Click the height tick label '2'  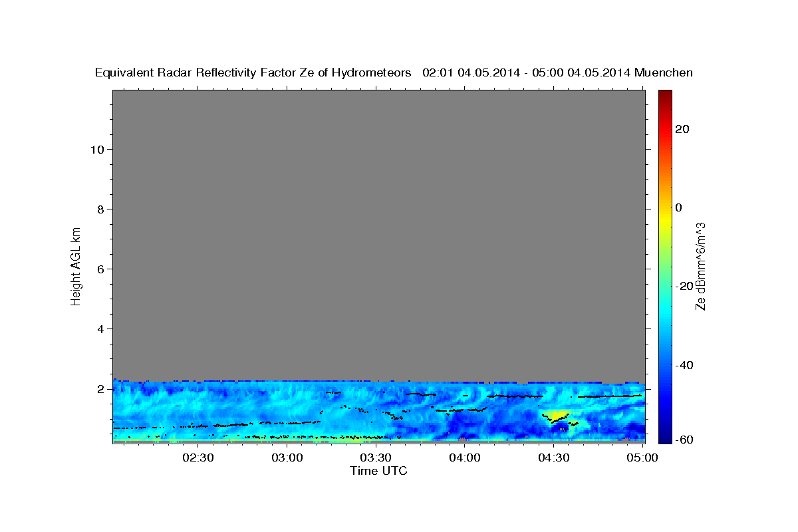pyautogui.click(x=100, y=388)
